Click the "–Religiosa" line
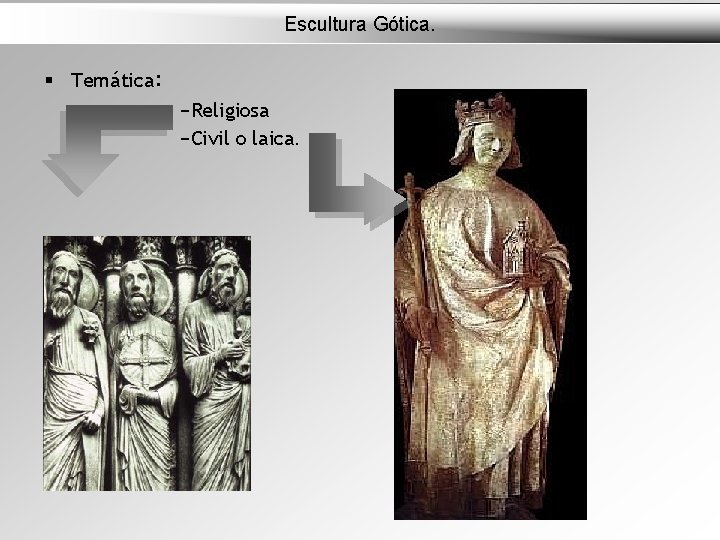The height and width of the screenshot is (540, 720). click(225, 111)
